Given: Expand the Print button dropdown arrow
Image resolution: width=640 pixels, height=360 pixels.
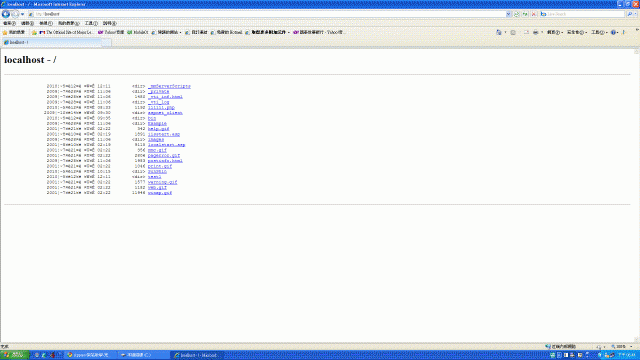Looking at the screenshot, I should (542, 32).
